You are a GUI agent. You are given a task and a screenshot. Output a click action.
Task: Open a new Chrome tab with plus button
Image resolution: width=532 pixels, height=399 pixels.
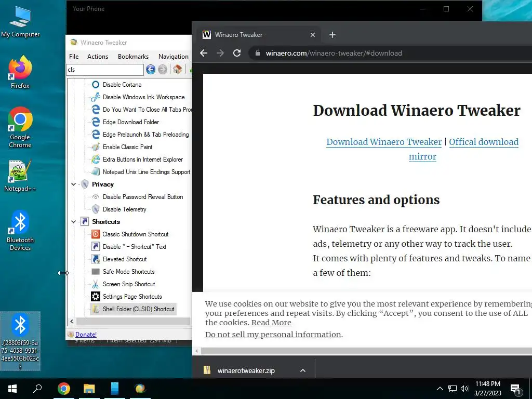tap(332, 35)
